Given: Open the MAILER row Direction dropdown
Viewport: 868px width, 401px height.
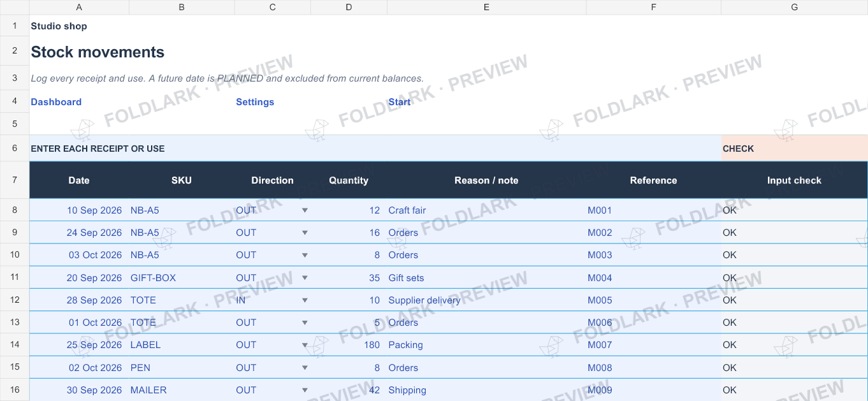Looking at the screenshot, I should [305, 390].
